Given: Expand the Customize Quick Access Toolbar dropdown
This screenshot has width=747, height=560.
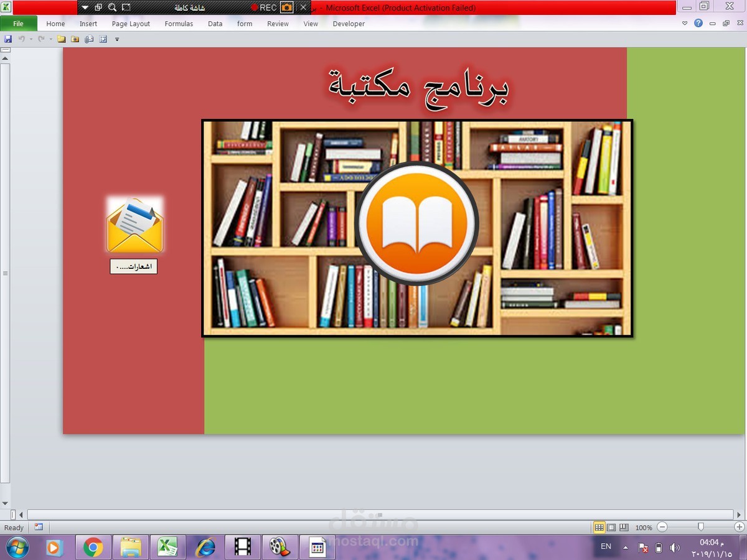Looking at the screenshot, I should (x=117, y=39).
